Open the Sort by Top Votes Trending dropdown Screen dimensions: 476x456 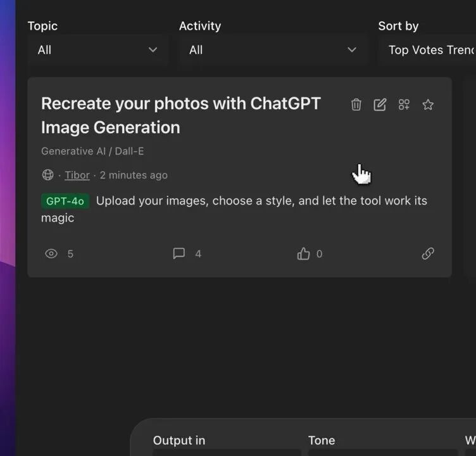pos(427,50)
